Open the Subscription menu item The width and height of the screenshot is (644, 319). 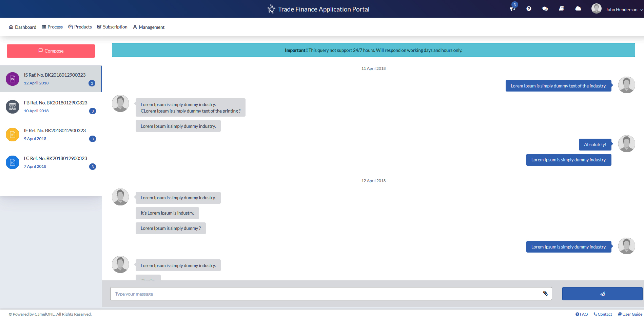pos(112,27)
